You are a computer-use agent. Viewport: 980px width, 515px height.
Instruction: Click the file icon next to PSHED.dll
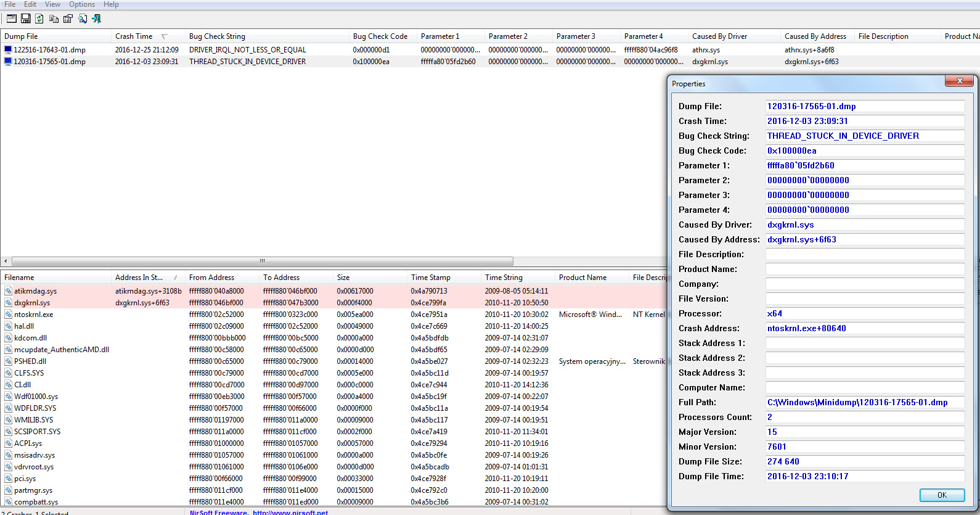pos(8,361)
